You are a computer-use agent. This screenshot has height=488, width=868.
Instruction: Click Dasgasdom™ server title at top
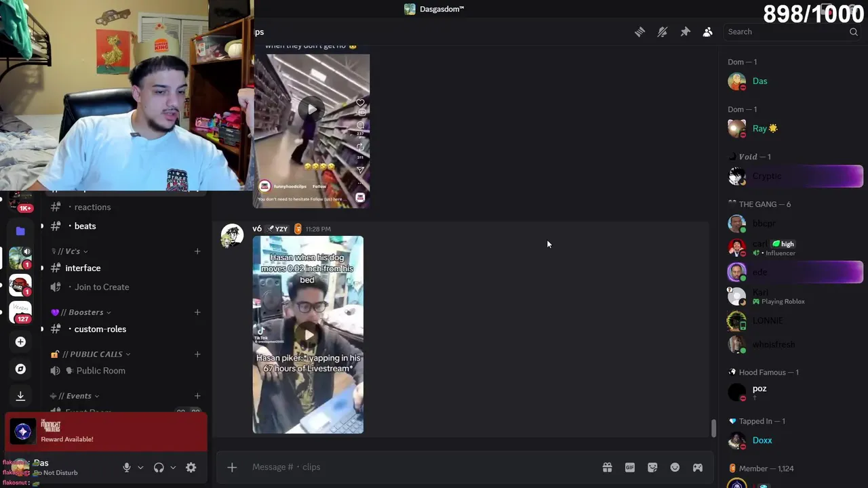434,9
